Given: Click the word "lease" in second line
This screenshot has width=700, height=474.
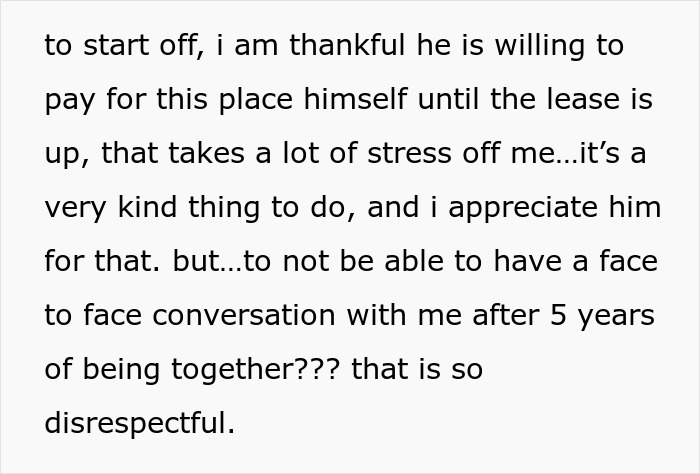Looking at the screenshot, I should click(x=577, y=99).
